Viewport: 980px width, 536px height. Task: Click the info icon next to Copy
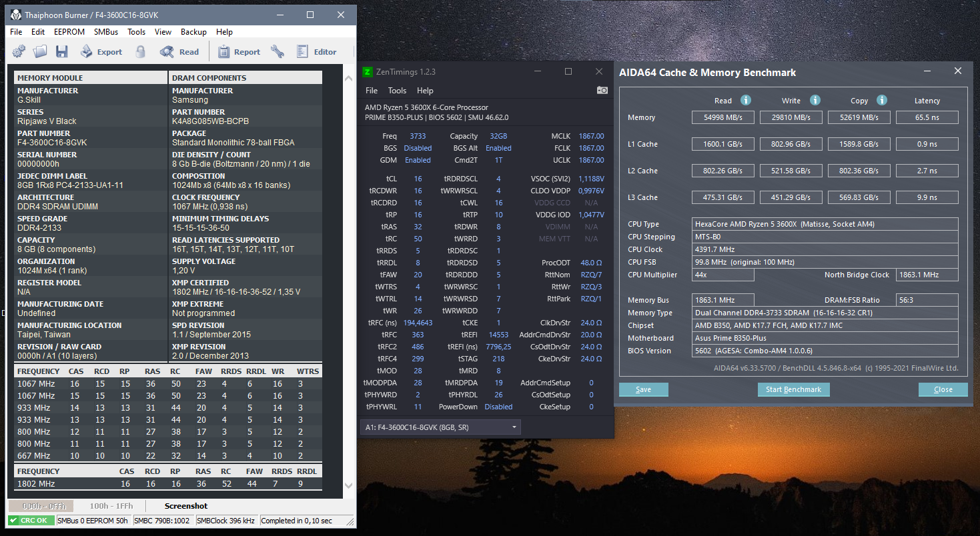(x=882, y=100)
